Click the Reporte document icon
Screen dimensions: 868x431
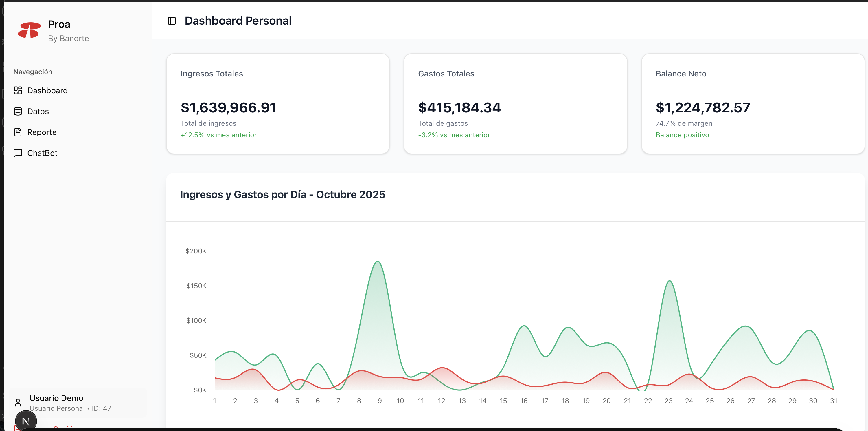[18, 132]
